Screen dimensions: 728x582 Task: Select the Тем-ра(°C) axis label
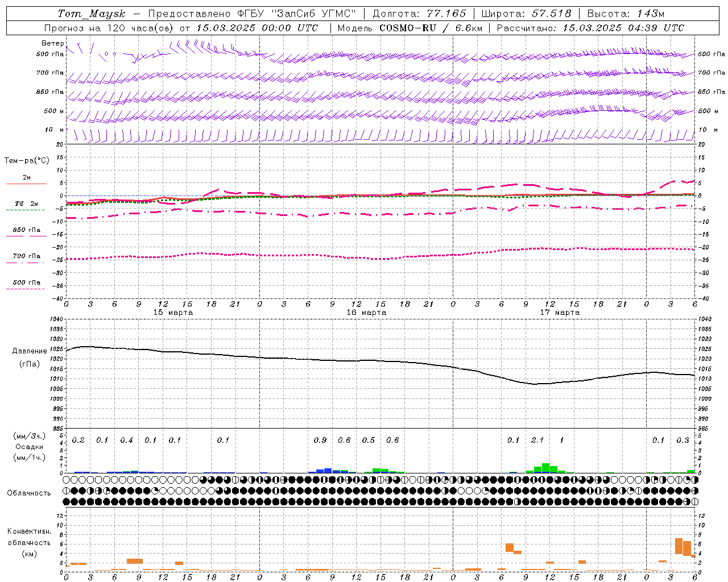(27, 161)
